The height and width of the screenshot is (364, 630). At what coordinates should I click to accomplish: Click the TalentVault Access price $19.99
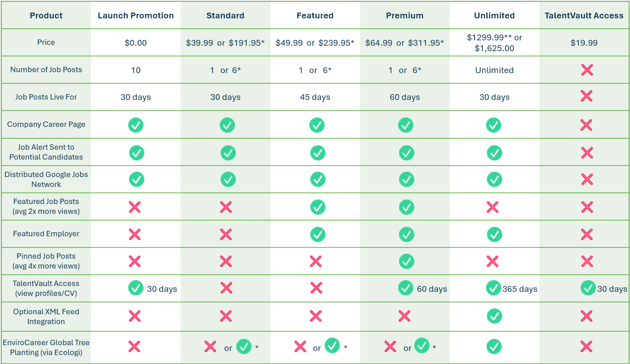coord(584,43)
